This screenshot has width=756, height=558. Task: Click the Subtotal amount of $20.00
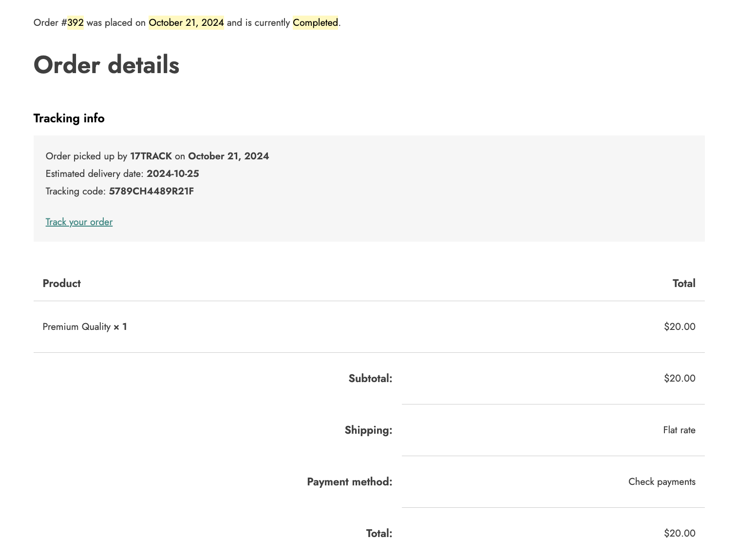679,379
